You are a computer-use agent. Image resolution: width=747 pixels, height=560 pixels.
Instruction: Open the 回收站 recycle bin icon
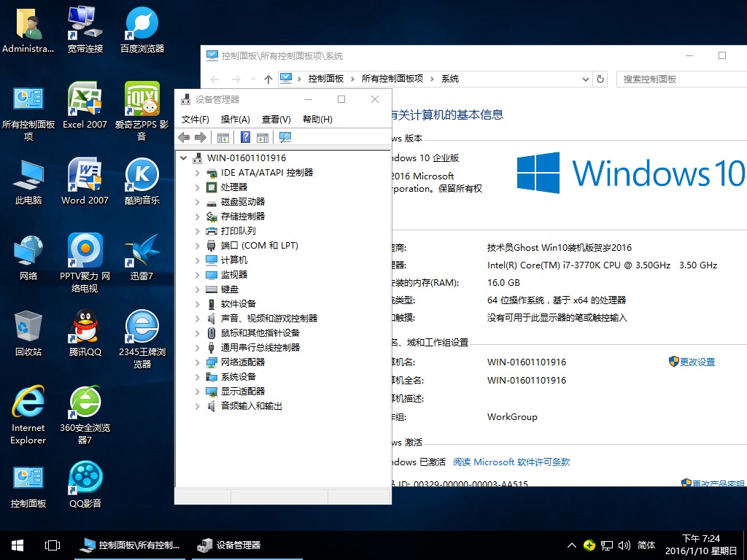[28, 333]
